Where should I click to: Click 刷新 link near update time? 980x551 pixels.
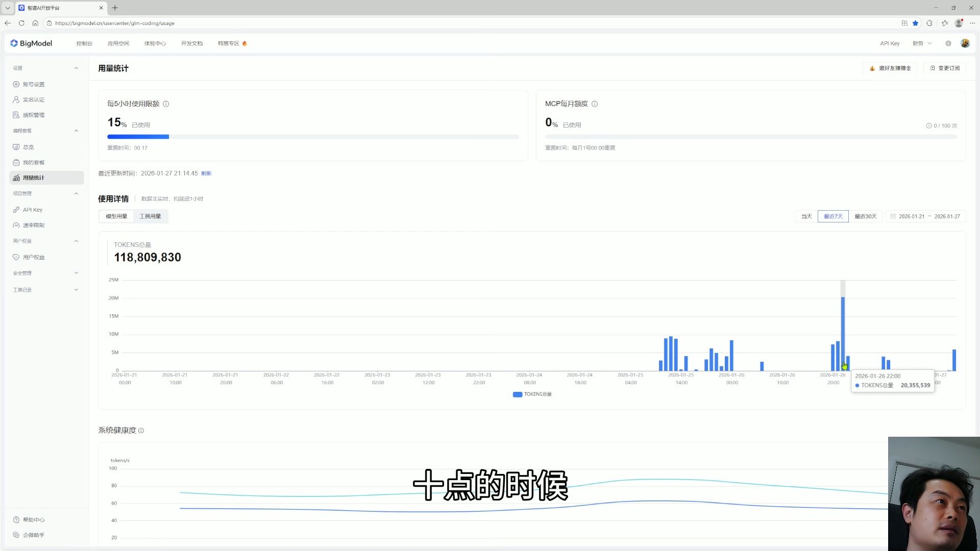pos(206,173)
